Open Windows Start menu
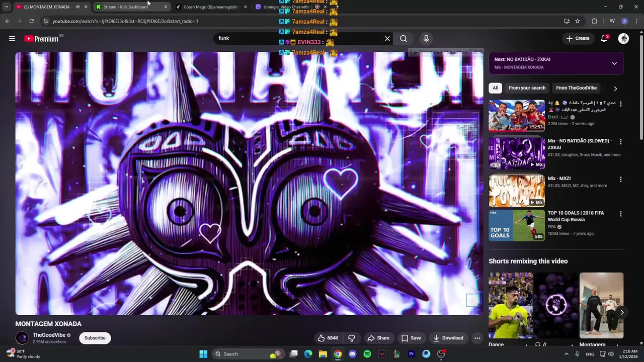644x362 pixels. coord(203,354)
